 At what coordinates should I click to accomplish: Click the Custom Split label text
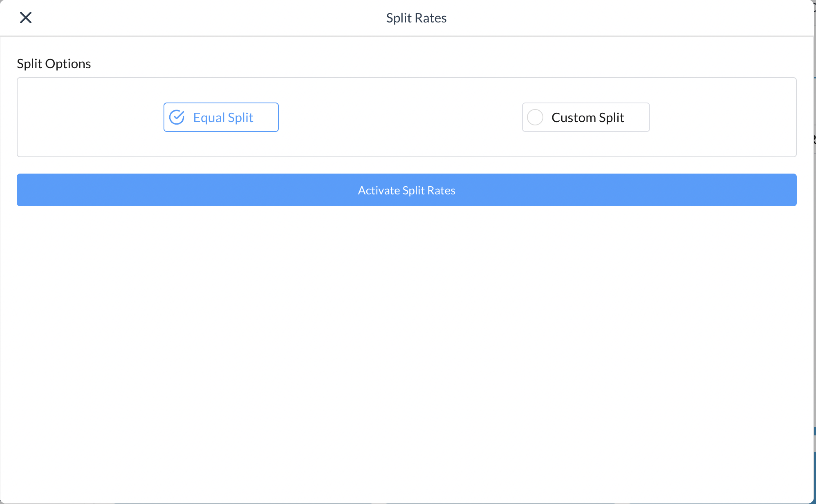pyautogui.click(x=587, y=118)
